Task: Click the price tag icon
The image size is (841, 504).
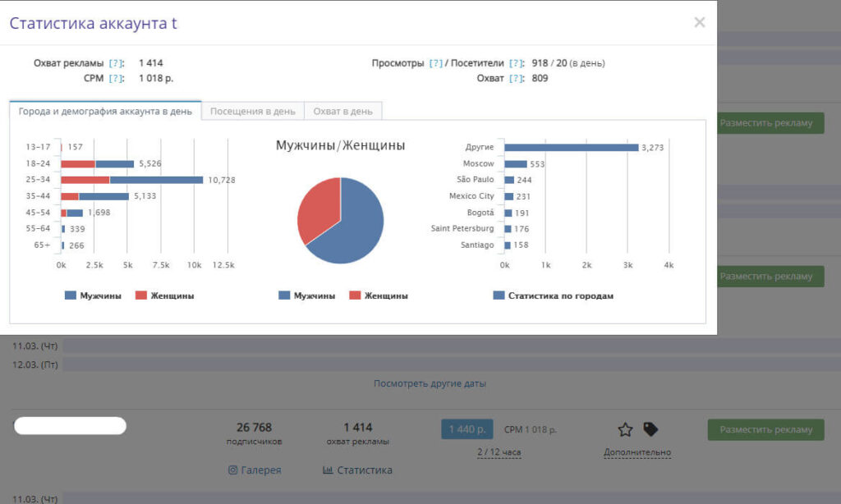Action: tap(650, 429)
